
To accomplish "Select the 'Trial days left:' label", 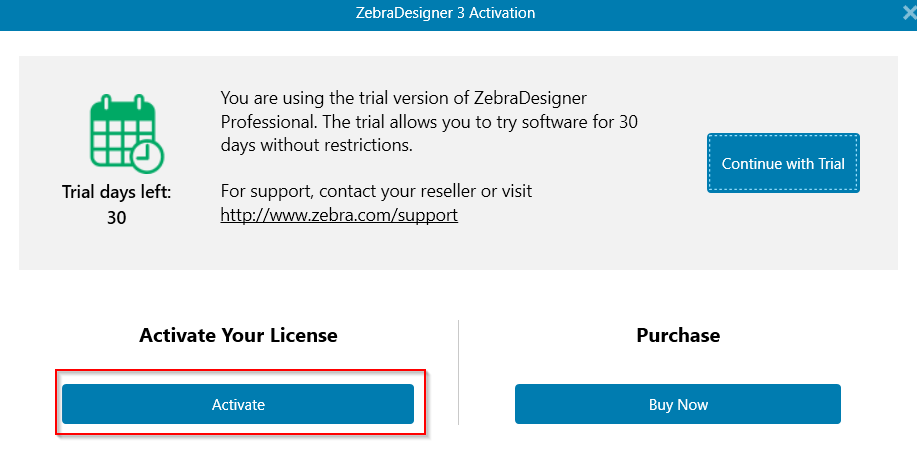I will 116,192.
